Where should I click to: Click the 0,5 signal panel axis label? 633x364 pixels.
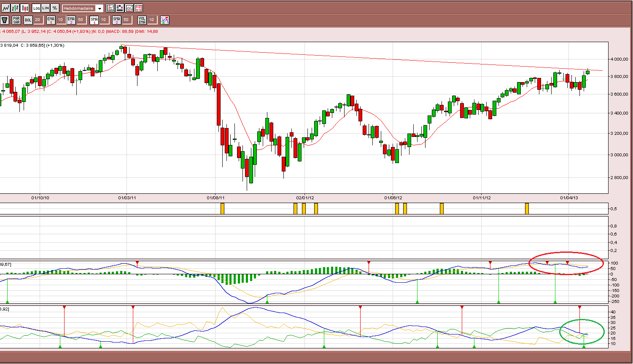(x=614, y=209)
